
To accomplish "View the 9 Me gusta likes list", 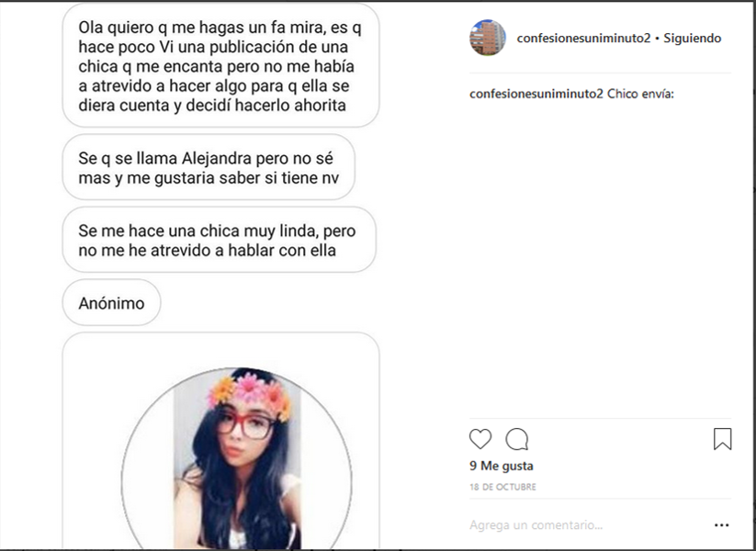I will point(502,466).
